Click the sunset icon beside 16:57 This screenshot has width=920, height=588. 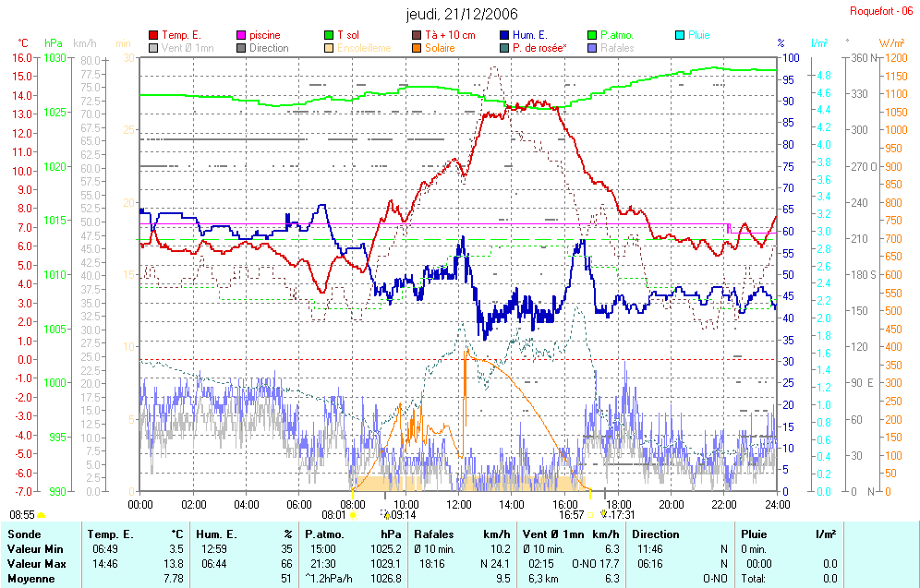pos(589,515)
